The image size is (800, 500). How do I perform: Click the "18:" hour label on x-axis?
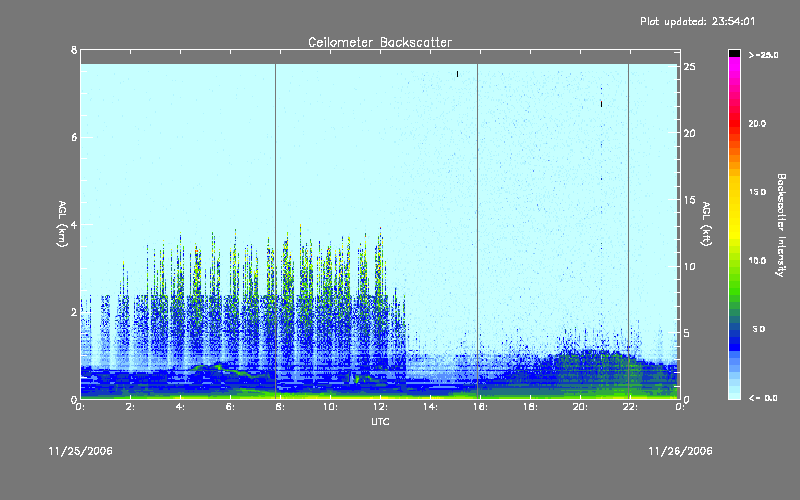[530, 407]
